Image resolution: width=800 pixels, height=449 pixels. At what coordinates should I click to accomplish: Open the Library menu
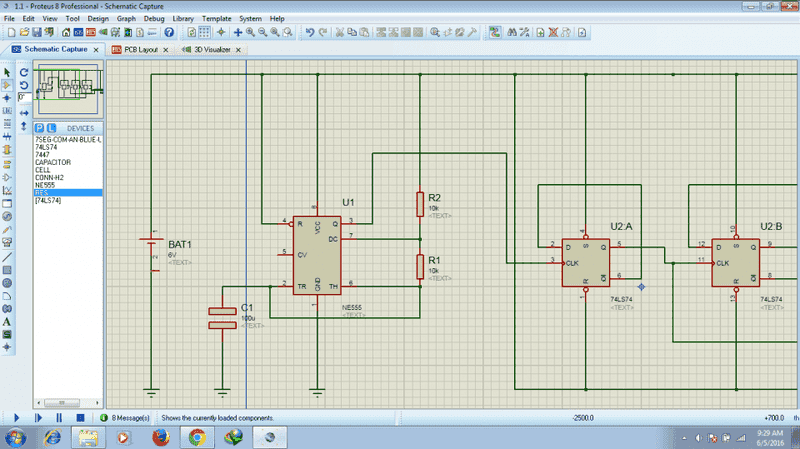(183, 18)
